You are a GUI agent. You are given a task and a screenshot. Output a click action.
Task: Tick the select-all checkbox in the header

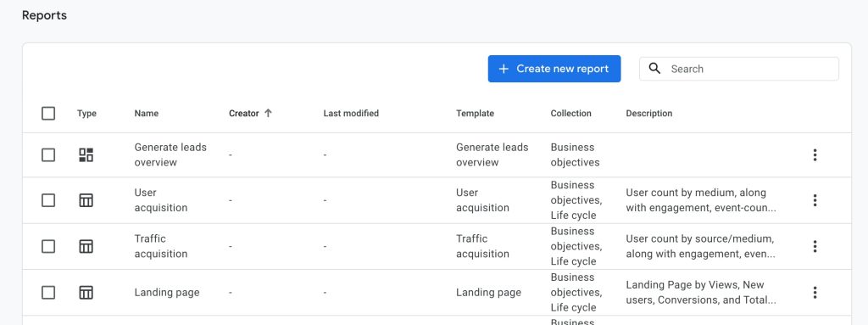point(48,113)
